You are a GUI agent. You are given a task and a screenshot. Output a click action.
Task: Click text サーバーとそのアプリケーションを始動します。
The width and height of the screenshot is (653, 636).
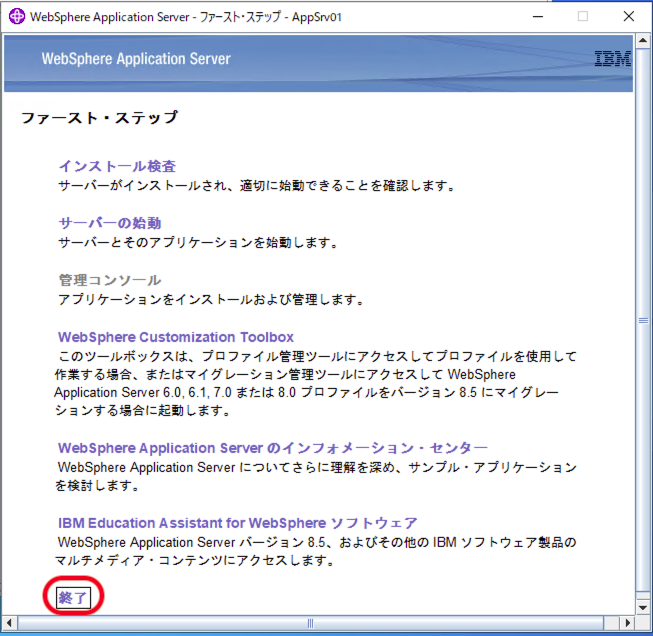[199, 242]
